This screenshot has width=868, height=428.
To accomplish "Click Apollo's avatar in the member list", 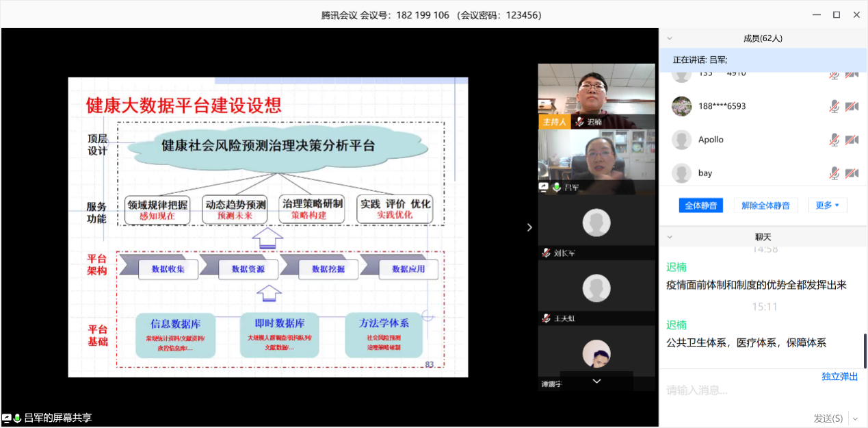I will point(681,140).
